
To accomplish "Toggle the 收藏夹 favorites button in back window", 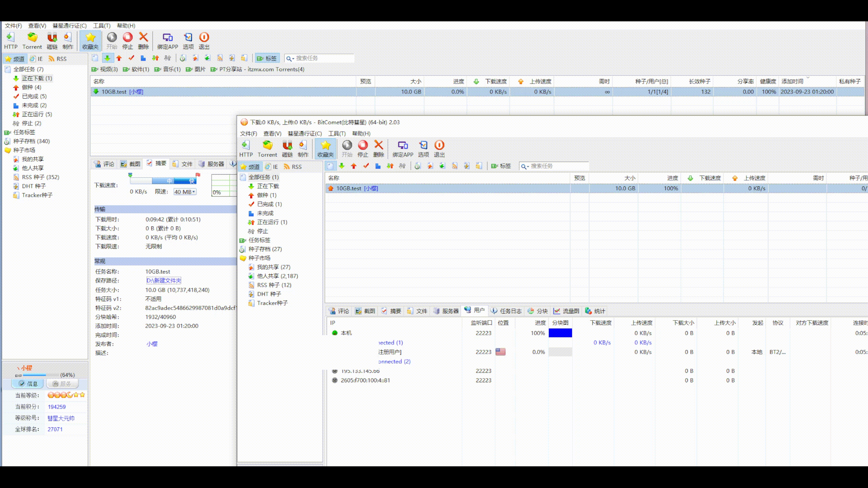I will [x=90, y=41].
